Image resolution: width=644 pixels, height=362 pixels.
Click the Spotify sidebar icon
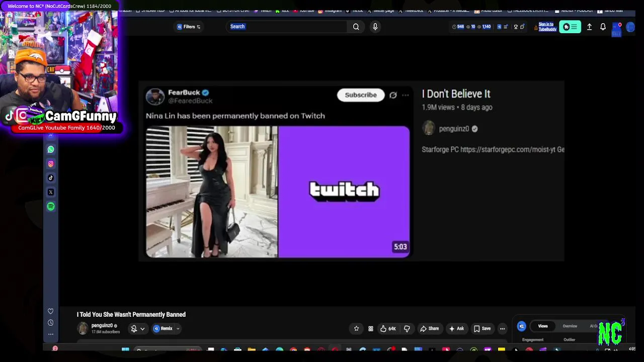click(x=51, y=206)
